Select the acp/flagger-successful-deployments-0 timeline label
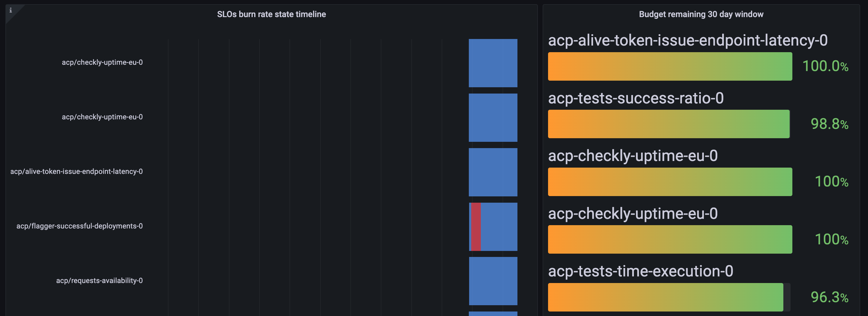The image size is (868, 316). [x=80, y=226]
